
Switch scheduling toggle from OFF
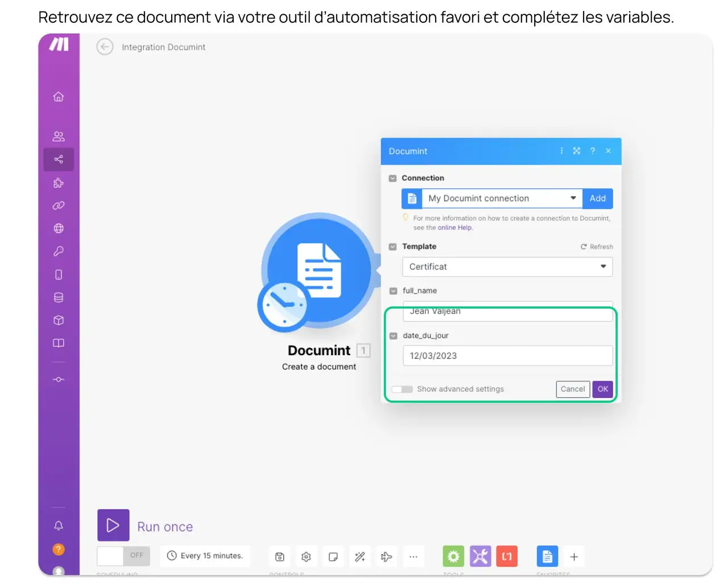123,556
